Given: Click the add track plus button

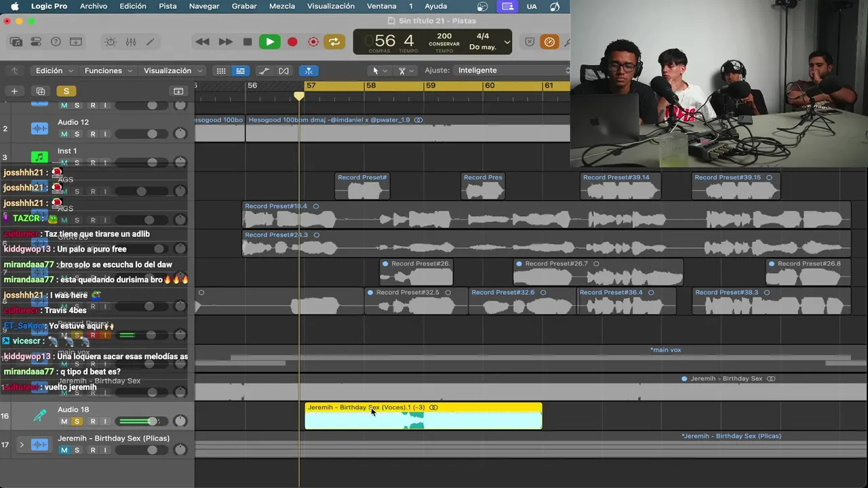Looking at the screenshot, I should point(14,91).
